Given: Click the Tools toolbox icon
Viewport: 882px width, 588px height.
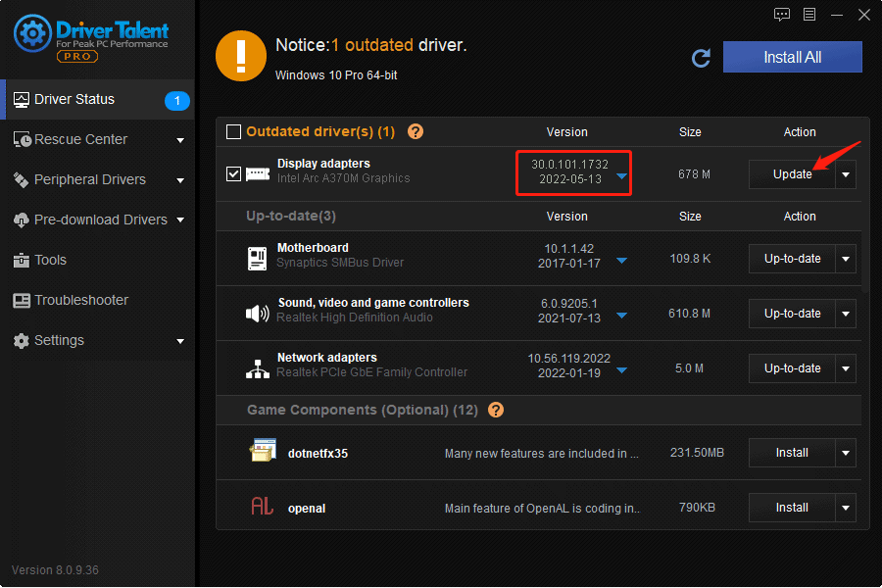Looking at the screenshot, I should (x=21, y=260).
